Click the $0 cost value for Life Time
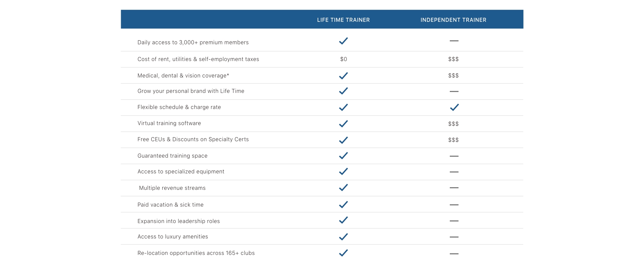This screenshot has height=270, width=644. click(343, 59)
